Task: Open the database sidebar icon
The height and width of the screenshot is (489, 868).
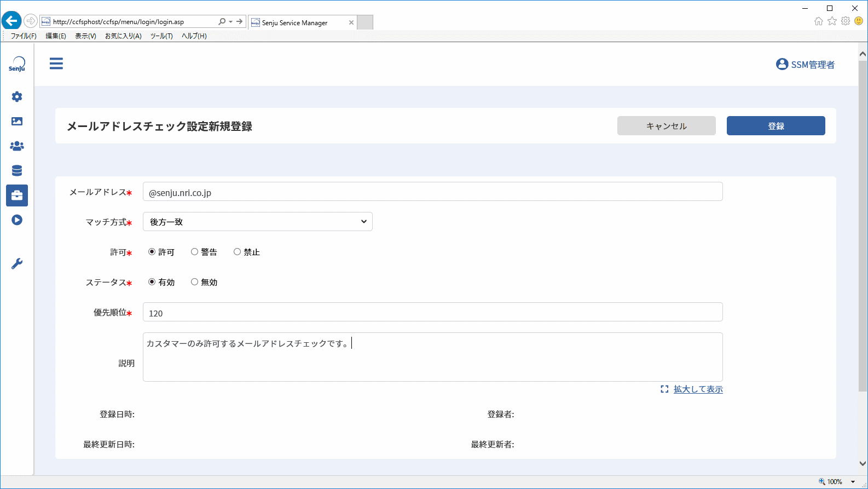Action: [17, 171]
